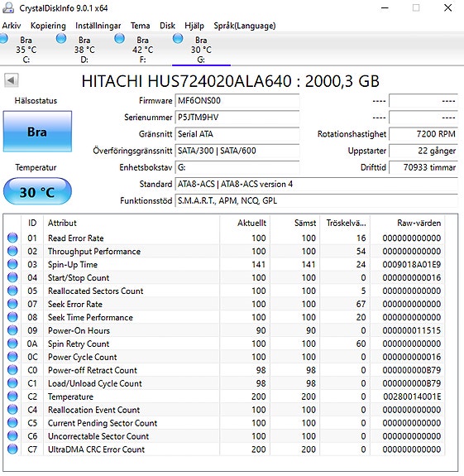Click status orb of Reallocation Event Count row
Screen dimensions: 464x476
(12, 410)
